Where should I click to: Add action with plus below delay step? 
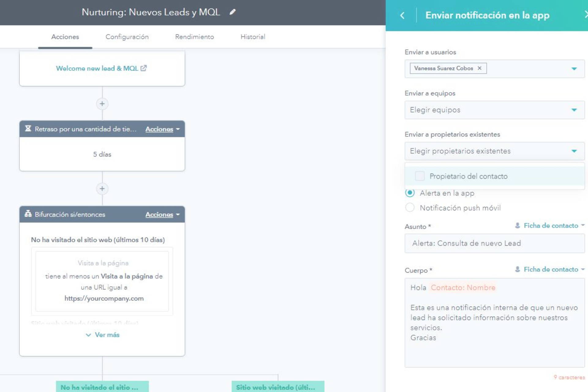tap(102, 189)
